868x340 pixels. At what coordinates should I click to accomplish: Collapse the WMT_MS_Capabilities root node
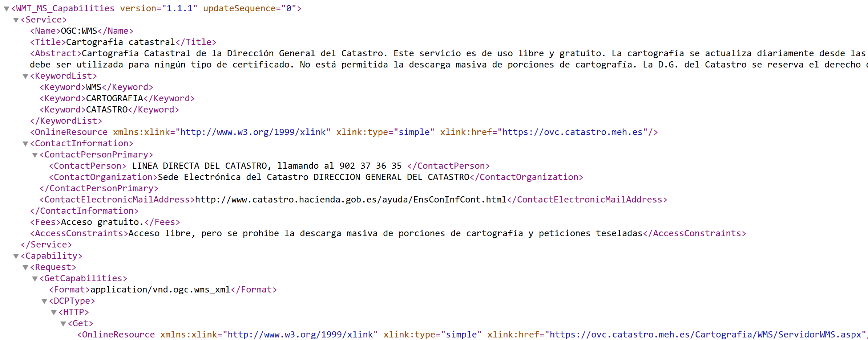(7, 9)
